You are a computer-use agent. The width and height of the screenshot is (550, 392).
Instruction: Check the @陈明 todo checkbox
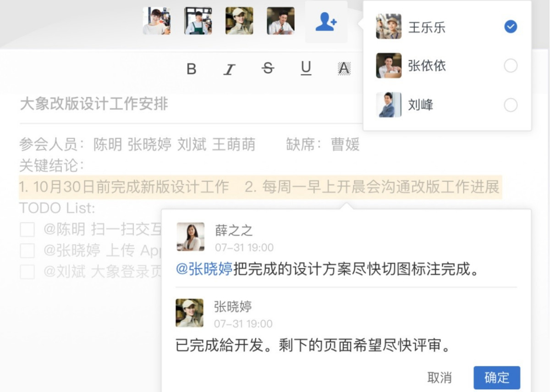pyautogui.click(x=27, y=229)
